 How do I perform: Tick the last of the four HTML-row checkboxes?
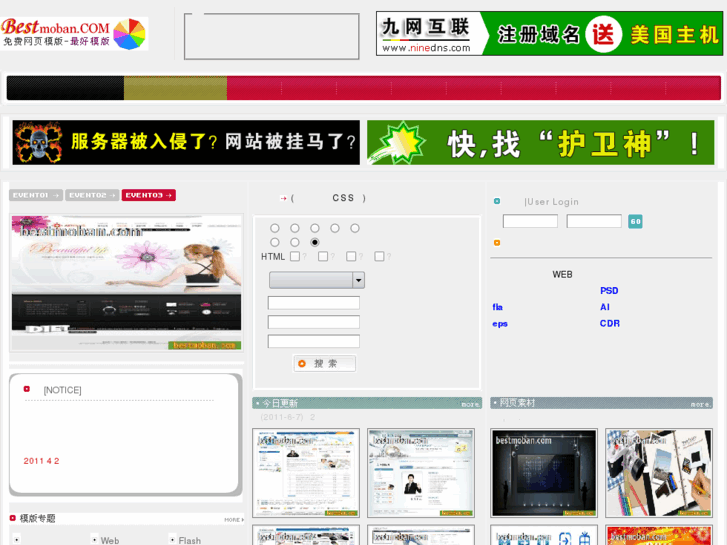coord(379,256)
